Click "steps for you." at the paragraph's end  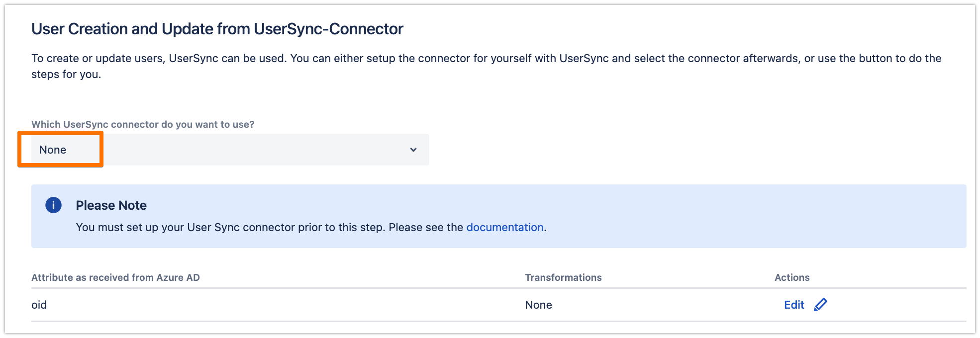(x=66, y=75)
